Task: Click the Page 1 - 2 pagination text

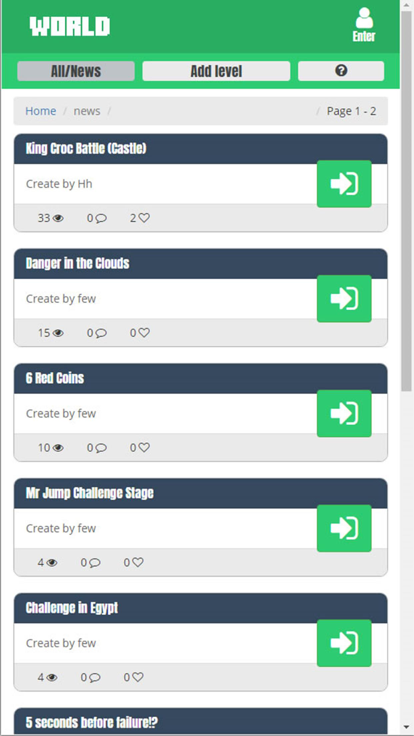Action: [352, 111]
